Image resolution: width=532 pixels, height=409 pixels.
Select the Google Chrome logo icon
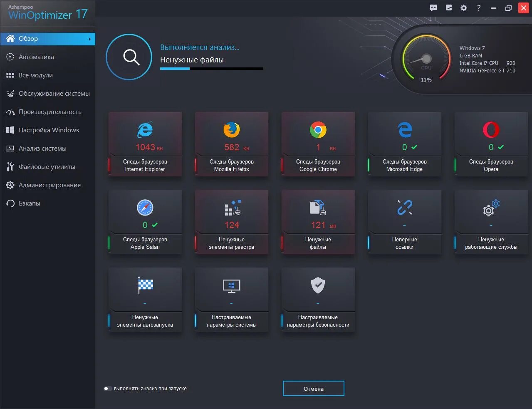point(318,129)
